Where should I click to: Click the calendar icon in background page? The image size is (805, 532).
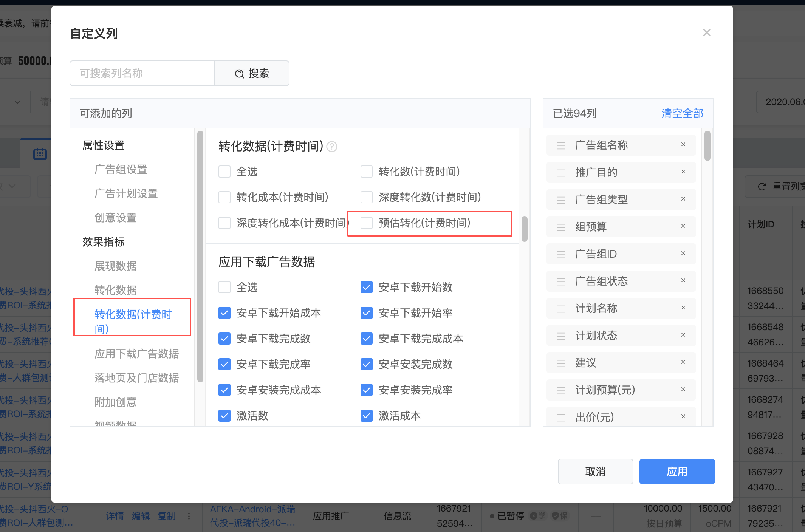40,154
